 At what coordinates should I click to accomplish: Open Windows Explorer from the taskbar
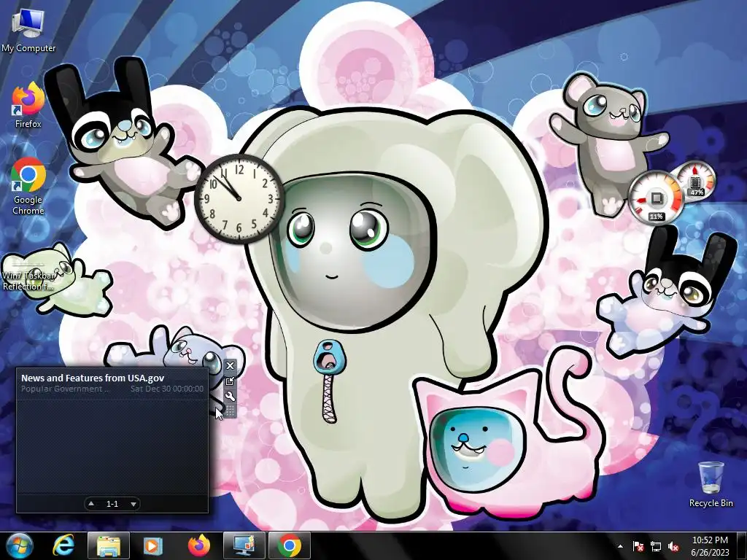coord(109,545)
